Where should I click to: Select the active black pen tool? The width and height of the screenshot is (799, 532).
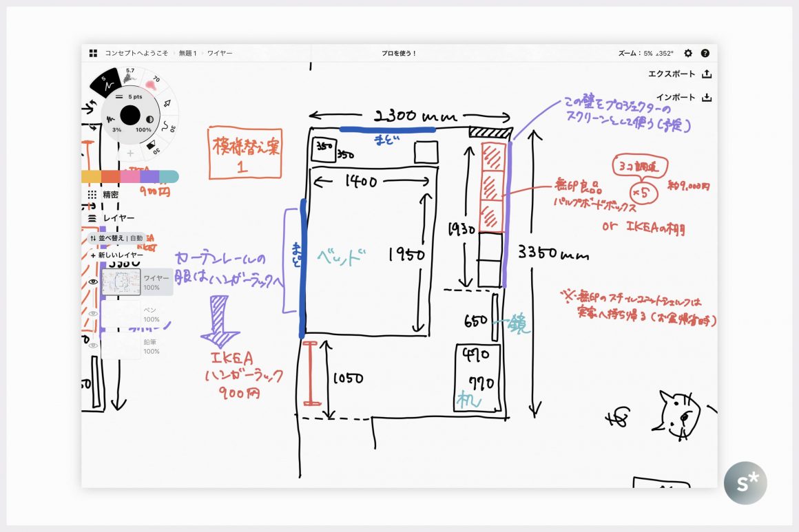pos(105,83)
